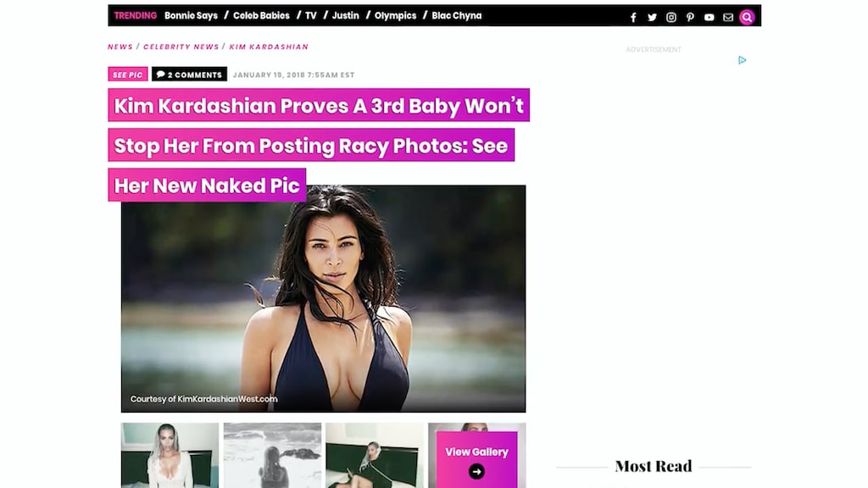Click the AdChoices triangle icon
The height and width of the screenshot is (488, 868).
click(742, 60)
